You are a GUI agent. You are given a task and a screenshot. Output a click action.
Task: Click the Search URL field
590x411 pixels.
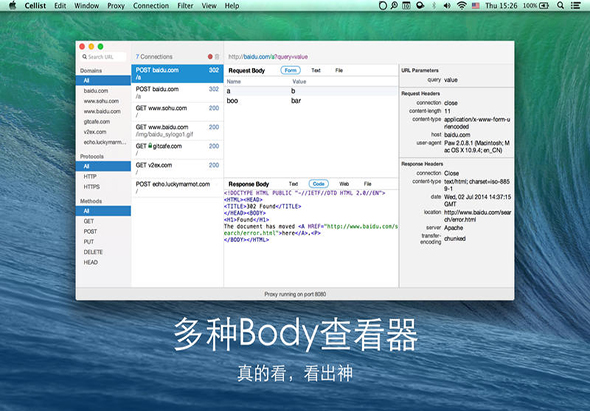(x=103, y=57)
